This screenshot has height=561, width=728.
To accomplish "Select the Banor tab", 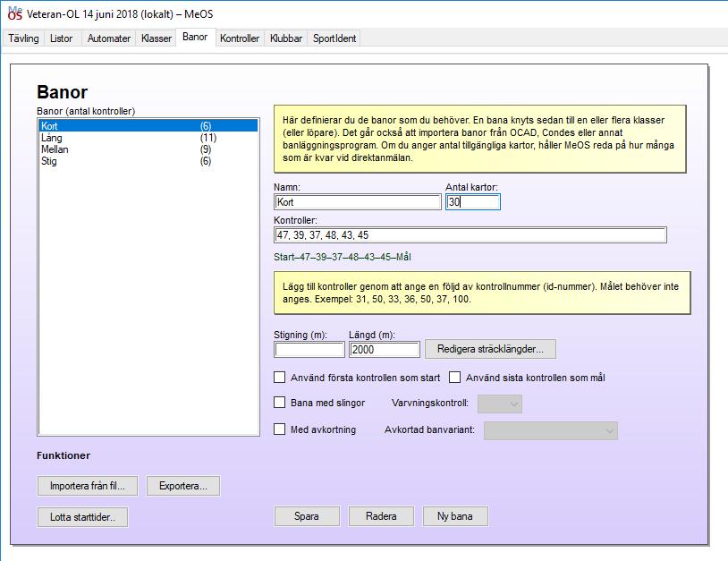I will click(x=195, y=38).
